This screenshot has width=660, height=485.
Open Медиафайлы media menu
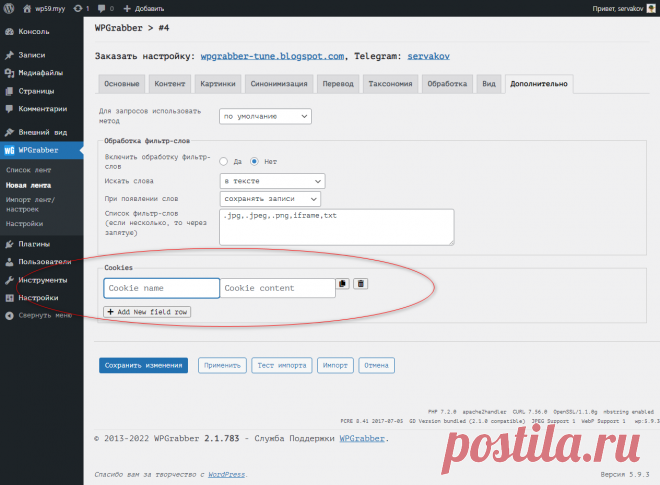point(40,73)
